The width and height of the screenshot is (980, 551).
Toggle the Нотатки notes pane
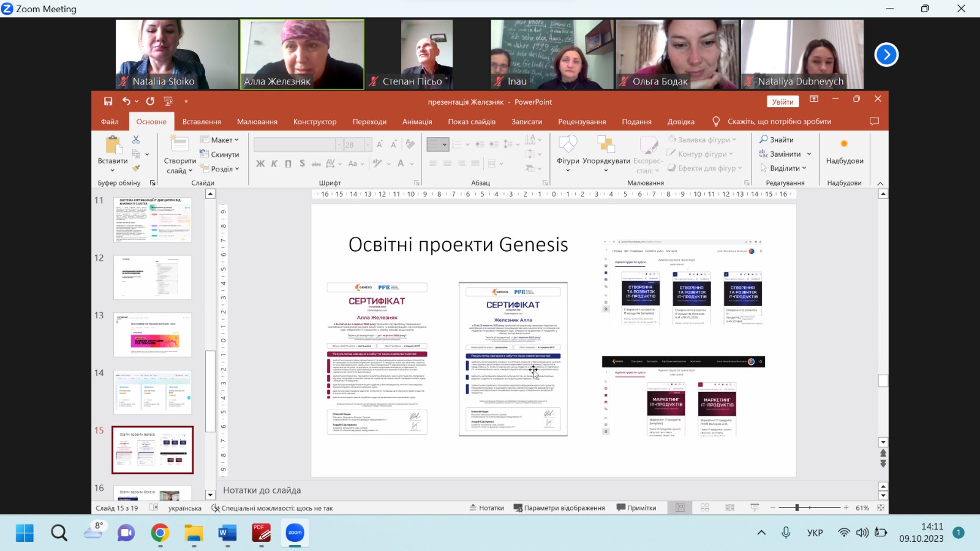487,508
